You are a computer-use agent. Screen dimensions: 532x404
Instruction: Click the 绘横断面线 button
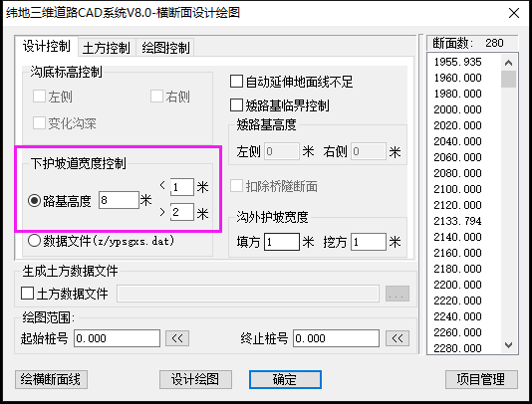(51, 379)
